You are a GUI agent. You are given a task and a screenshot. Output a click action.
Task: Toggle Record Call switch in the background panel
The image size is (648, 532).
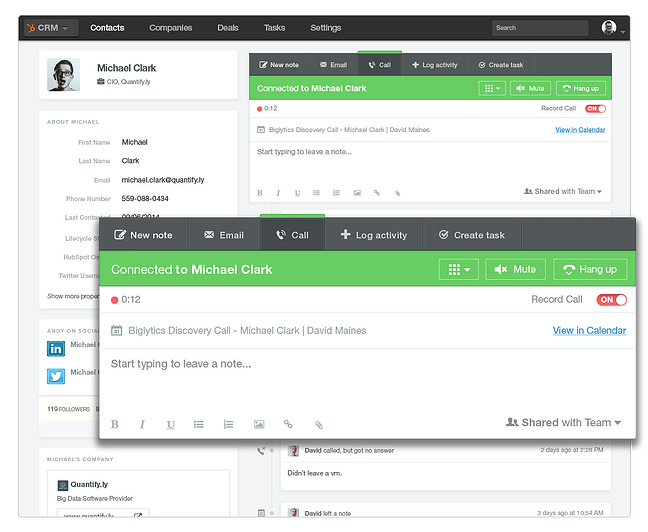595,108
